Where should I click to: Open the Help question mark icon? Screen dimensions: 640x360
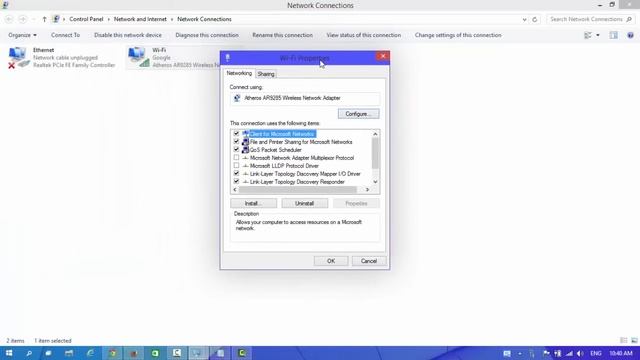tap(630, 36)
